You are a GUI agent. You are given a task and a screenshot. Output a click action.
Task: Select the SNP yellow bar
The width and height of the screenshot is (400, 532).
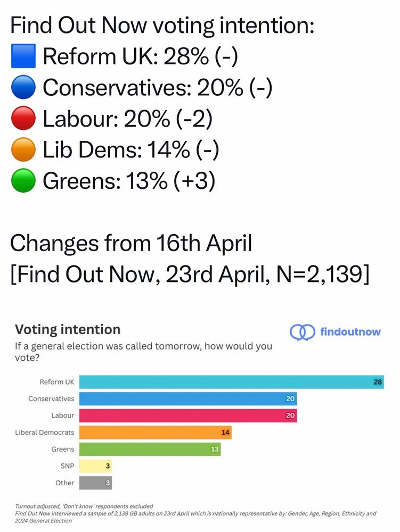(96, 466)
